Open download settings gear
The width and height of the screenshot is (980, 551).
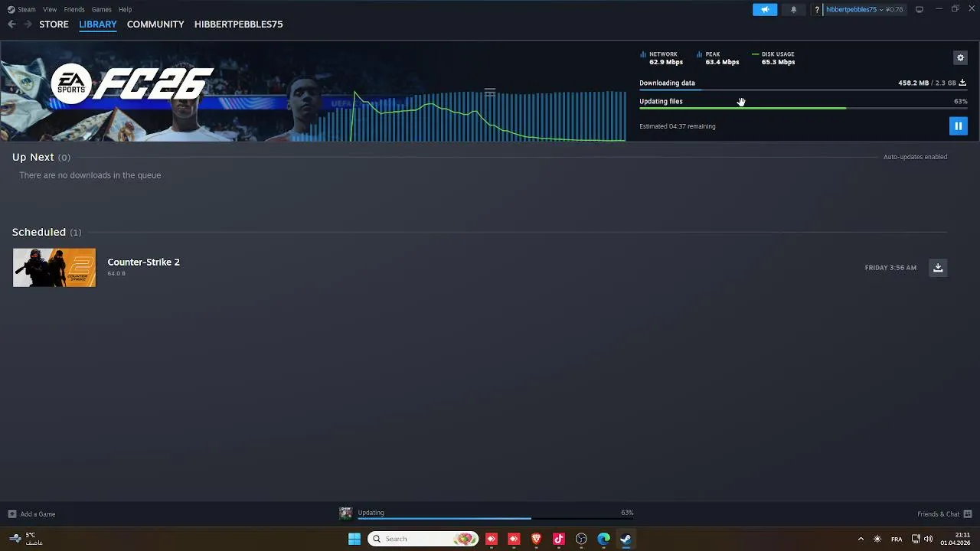coord(960,57)
